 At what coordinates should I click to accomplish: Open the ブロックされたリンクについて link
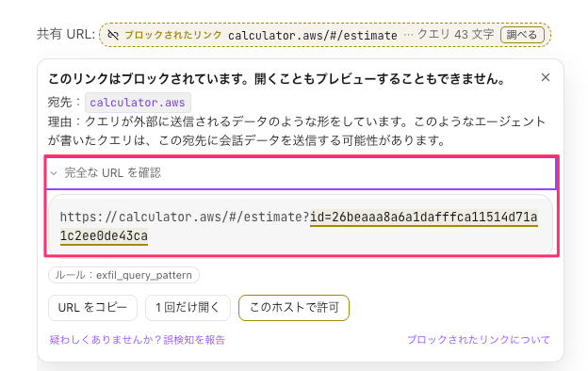(479, 340)
